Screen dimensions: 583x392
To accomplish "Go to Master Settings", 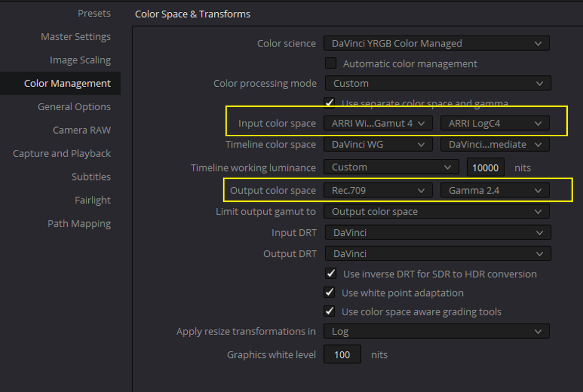I will (x=76, y=37).
